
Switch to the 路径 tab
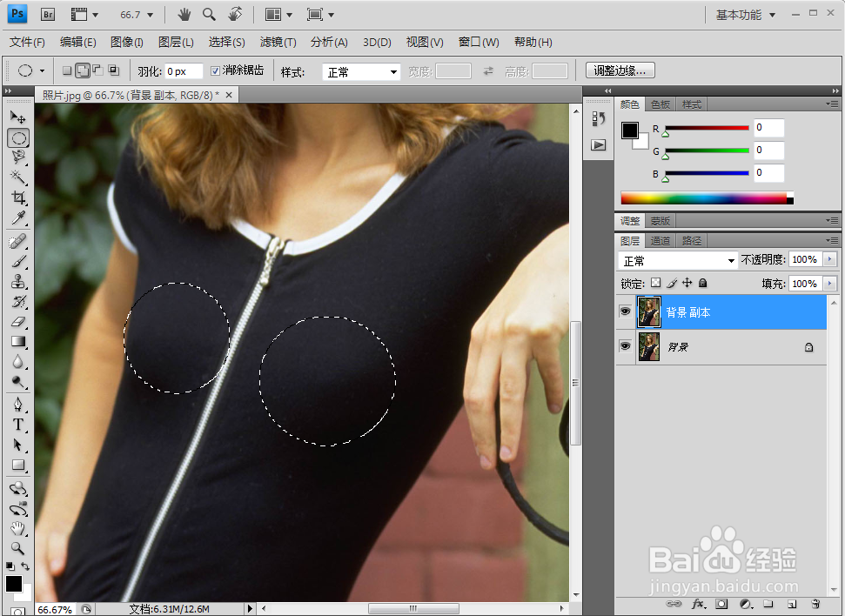click(692, 241)
